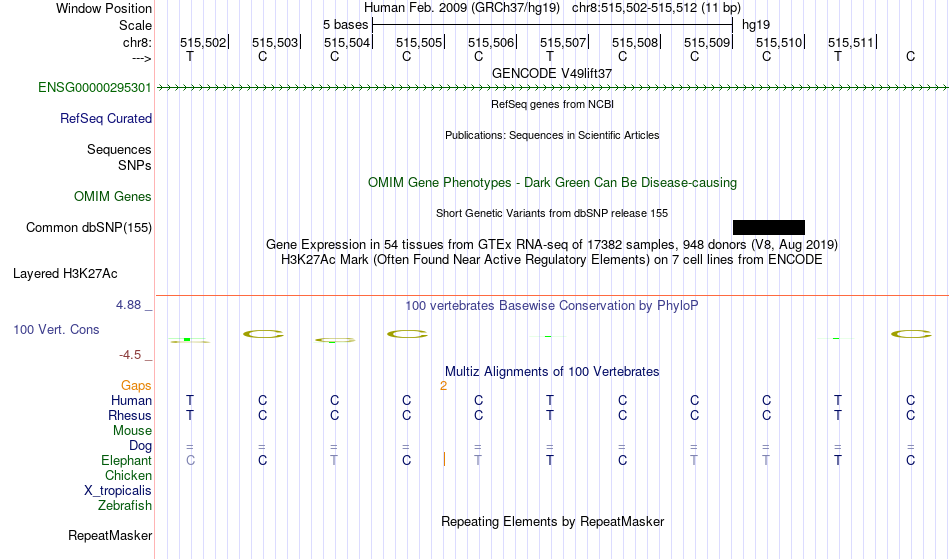The width and height of the screenshot is (950, 559).
Task: Click the ENSG00000295301 green arrow gene line
Action: point(552,88)
